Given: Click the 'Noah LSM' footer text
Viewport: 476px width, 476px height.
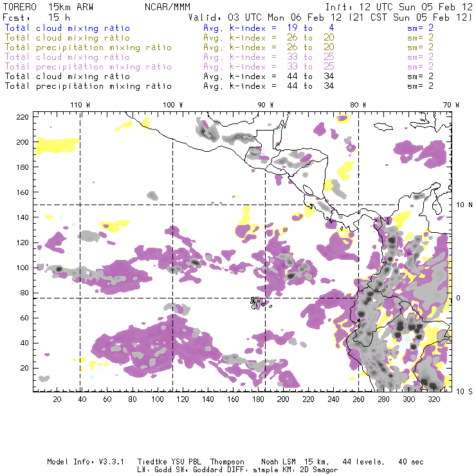Looking at the screenshot, I should (x=279, y=462).
